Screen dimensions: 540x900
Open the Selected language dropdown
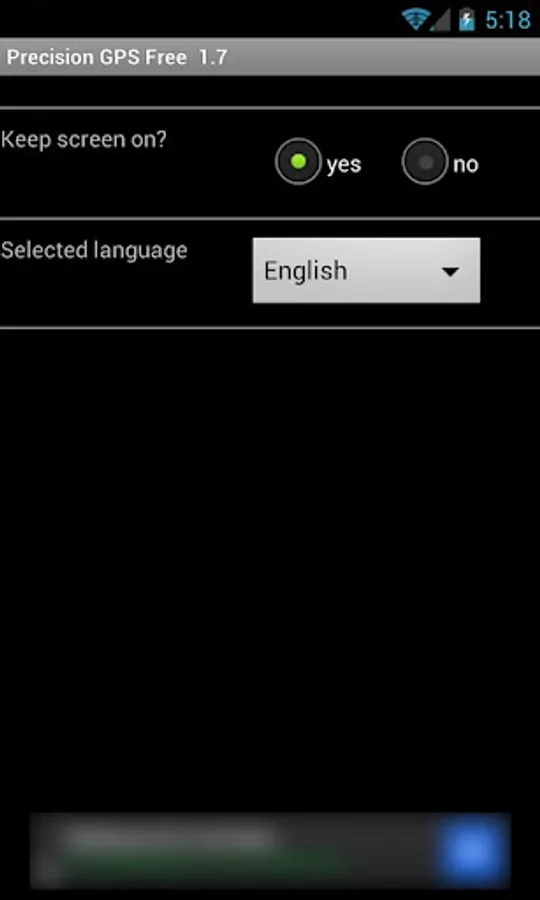(x=366, y=270)
